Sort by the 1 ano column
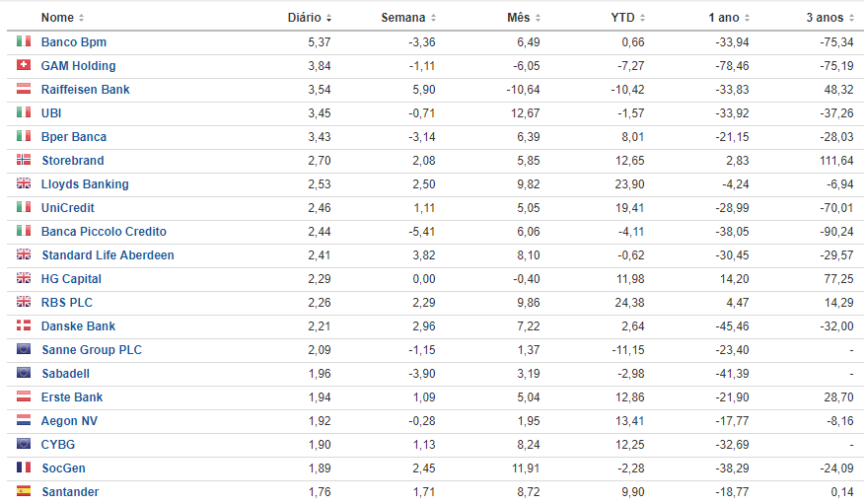Viewport: 864px width, 504px height. [x=729, y=18]
